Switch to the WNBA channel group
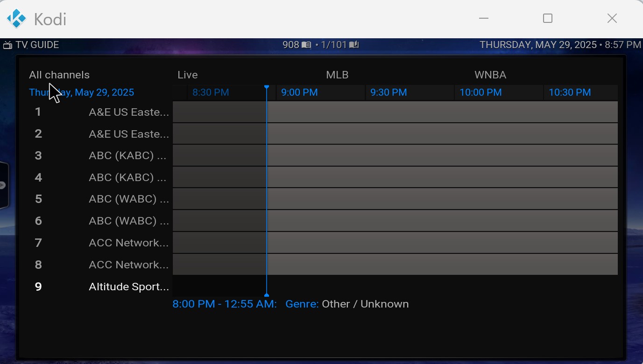Viewport: 643px width, 364px height. 490,75
